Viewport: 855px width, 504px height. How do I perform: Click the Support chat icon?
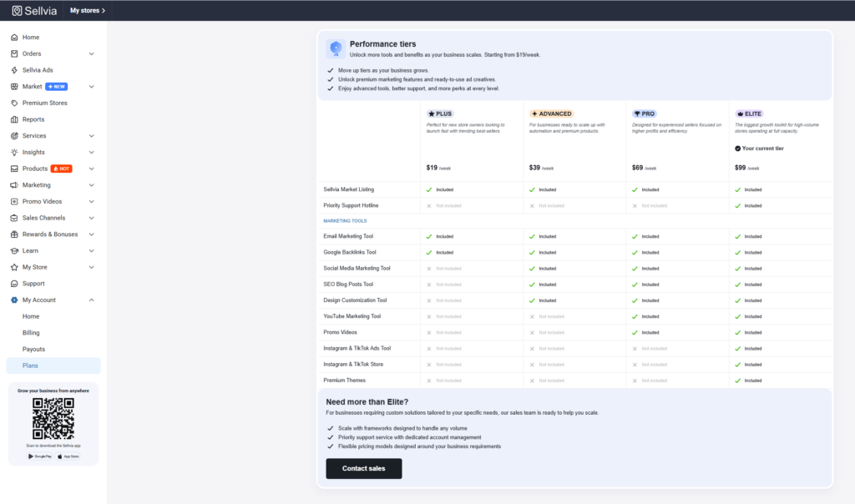14,284
